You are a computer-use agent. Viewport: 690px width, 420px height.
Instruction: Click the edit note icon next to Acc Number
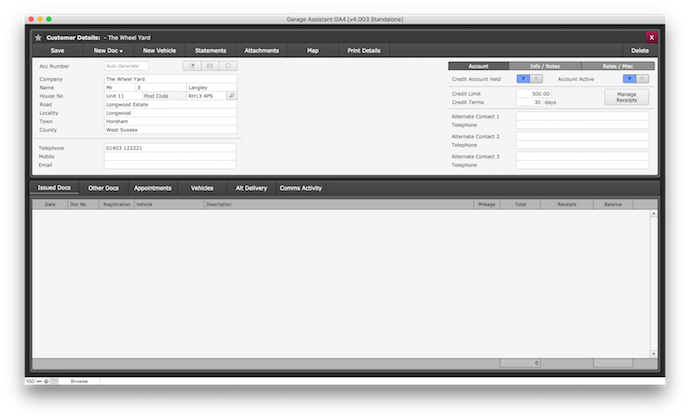pos(192,66)
